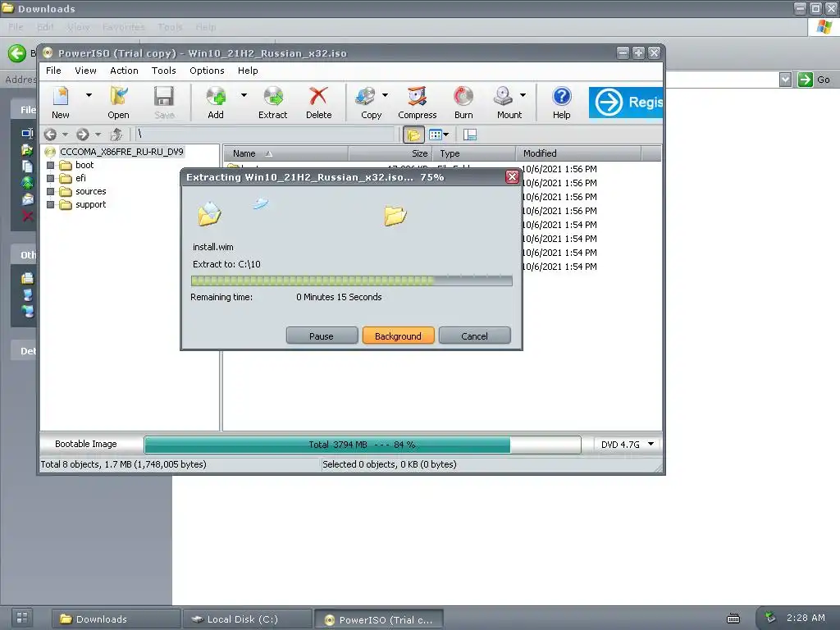Switch to Local Disk (C:) taskbar button
The height and width of the screenshot is (630, 840).
click(247, 619)
